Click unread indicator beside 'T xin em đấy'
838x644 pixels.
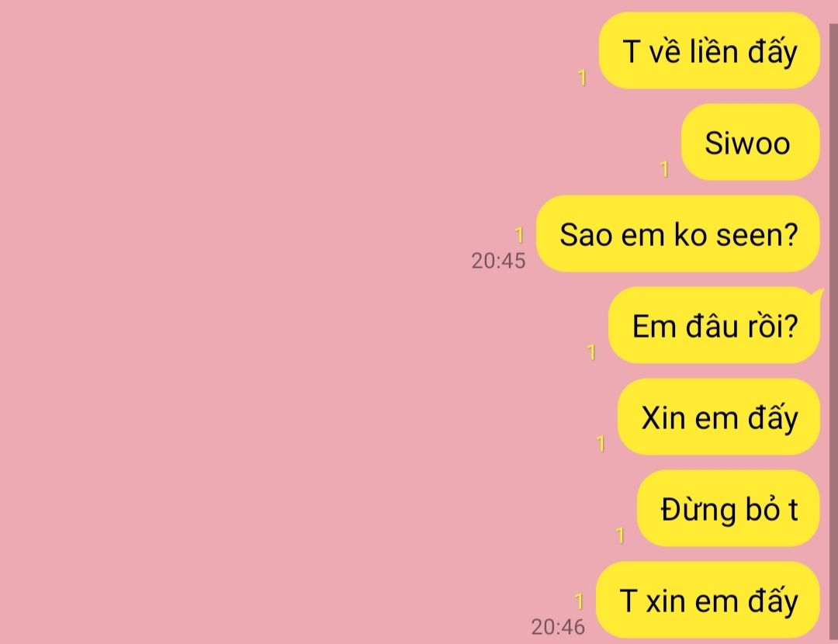579,601
